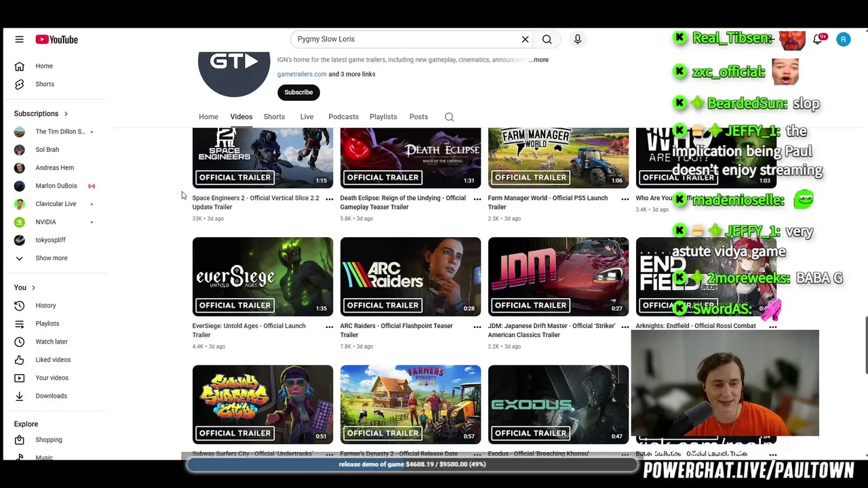Image resolution: width=868 pixels, height=488 pixels.
Task: Open the 3 more links text
Action: point(352,74)
